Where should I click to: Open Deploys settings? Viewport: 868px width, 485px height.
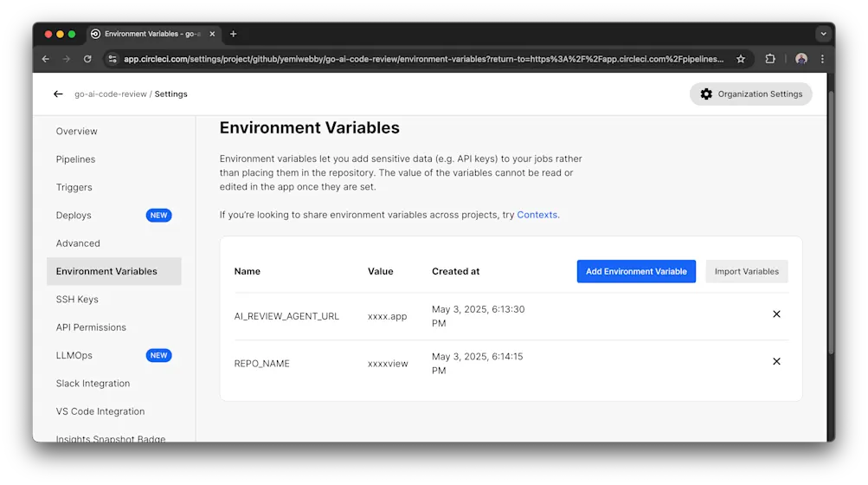pos(74,216)
